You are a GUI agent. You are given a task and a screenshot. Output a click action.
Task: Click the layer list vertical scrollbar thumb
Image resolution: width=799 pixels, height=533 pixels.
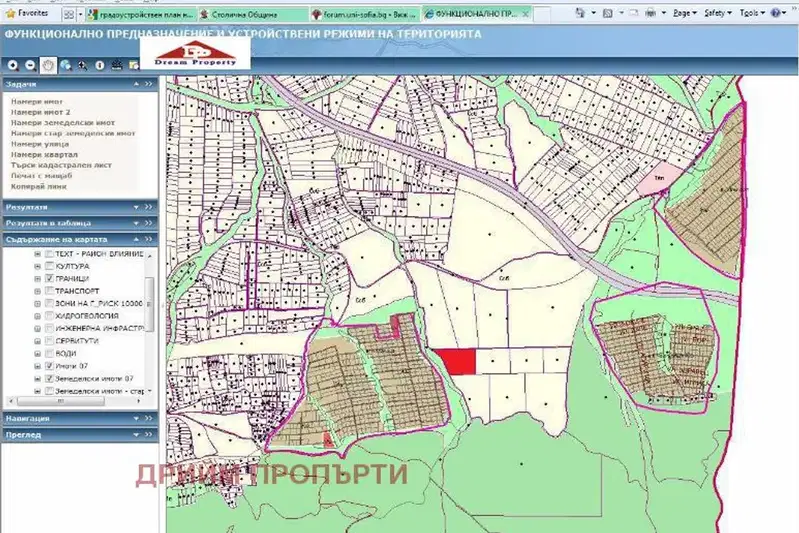[x=149, y=304]
